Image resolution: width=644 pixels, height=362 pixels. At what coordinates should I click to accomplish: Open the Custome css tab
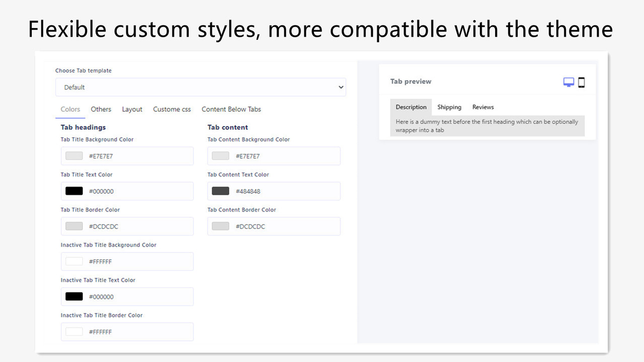172,109
